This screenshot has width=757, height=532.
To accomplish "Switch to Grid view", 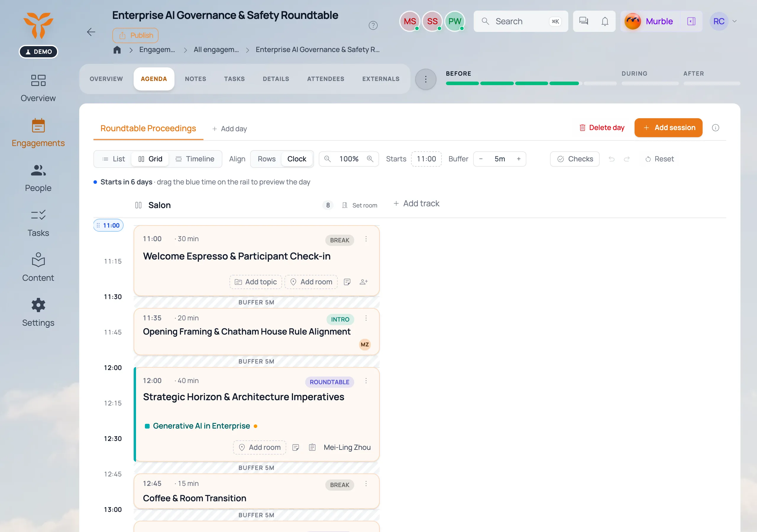I will [150, 159].
